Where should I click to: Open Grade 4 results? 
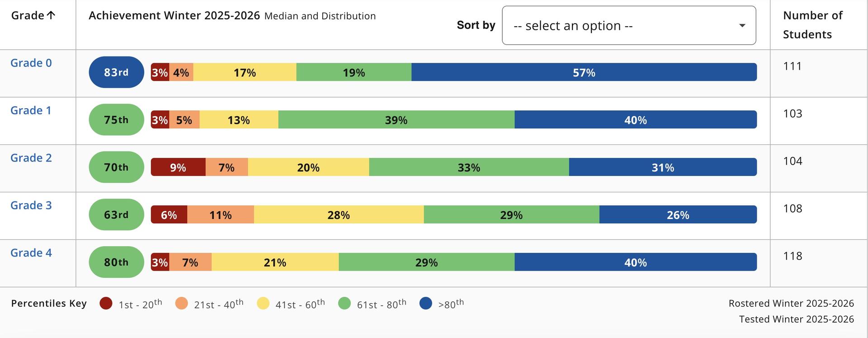[x=31, y=253]
